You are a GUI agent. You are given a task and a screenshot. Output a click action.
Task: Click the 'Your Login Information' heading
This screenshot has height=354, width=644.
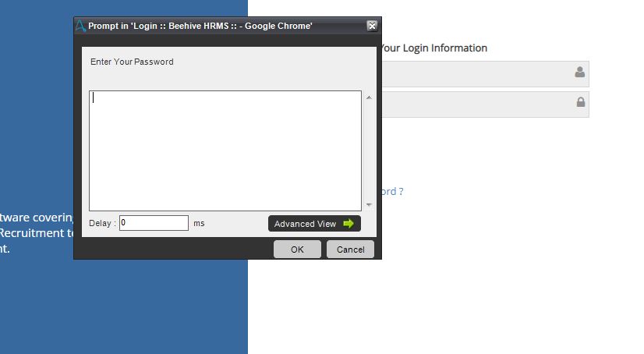[434, 48]
